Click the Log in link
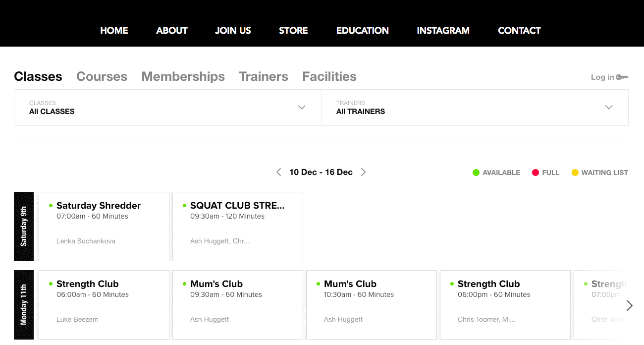The height and width of the screenshot is (345, 644). coord(602,77)
